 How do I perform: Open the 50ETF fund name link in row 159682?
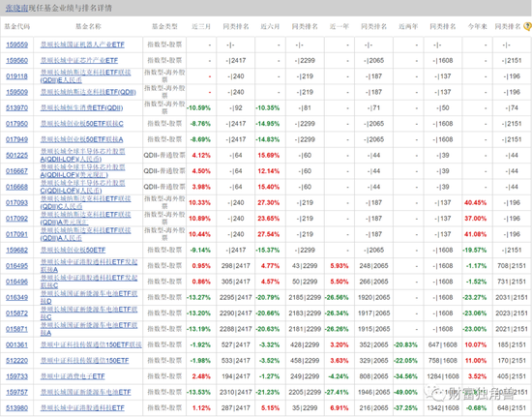tap(73, 250)
